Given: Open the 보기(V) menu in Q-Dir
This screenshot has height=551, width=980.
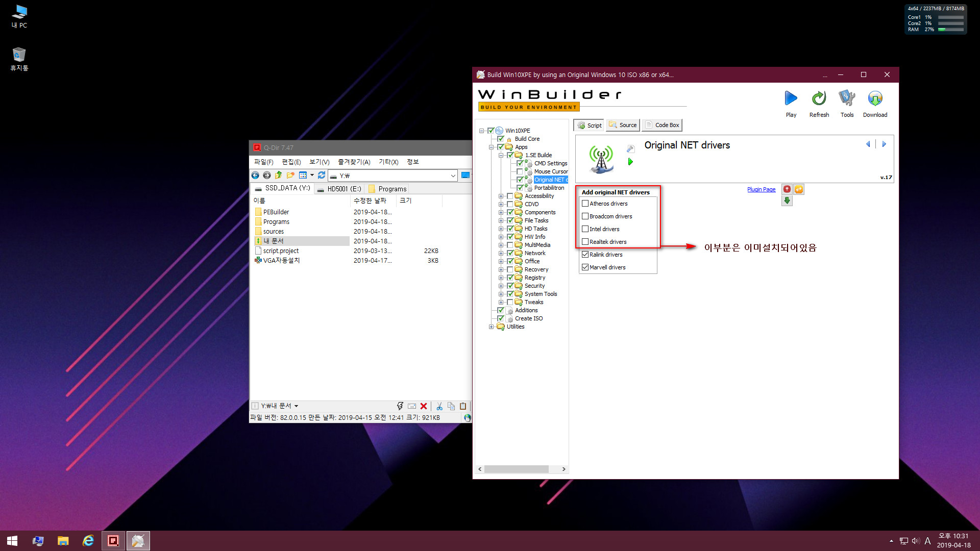Looking at the screenshot, I should click(319, 162).
